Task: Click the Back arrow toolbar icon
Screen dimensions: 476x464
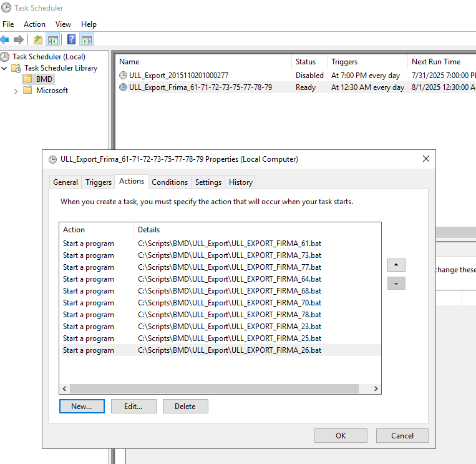Action: pos(5,39)
